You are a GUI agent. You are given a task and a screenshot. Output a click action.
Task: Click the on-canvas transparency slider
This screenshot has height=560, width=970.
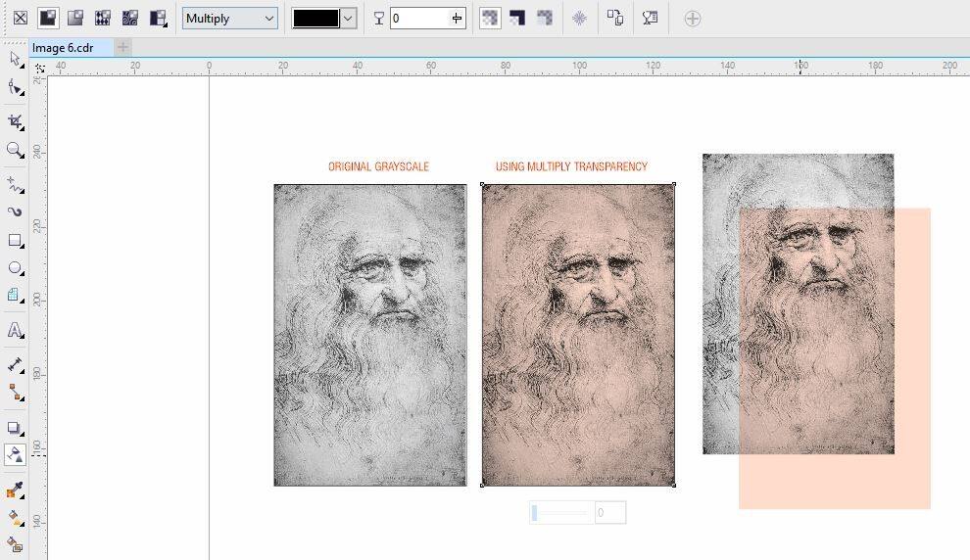tap(560, 512)
